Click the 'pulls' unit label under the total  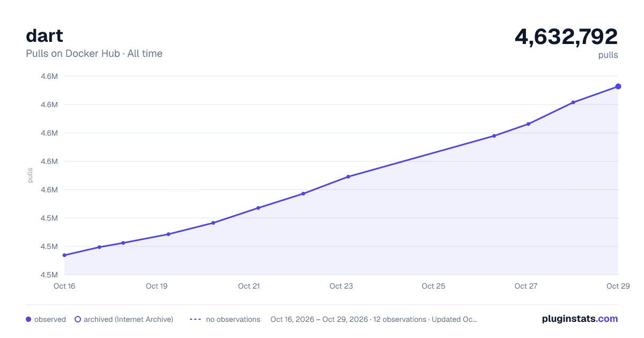pyautogui.click(x=608, y=55)
